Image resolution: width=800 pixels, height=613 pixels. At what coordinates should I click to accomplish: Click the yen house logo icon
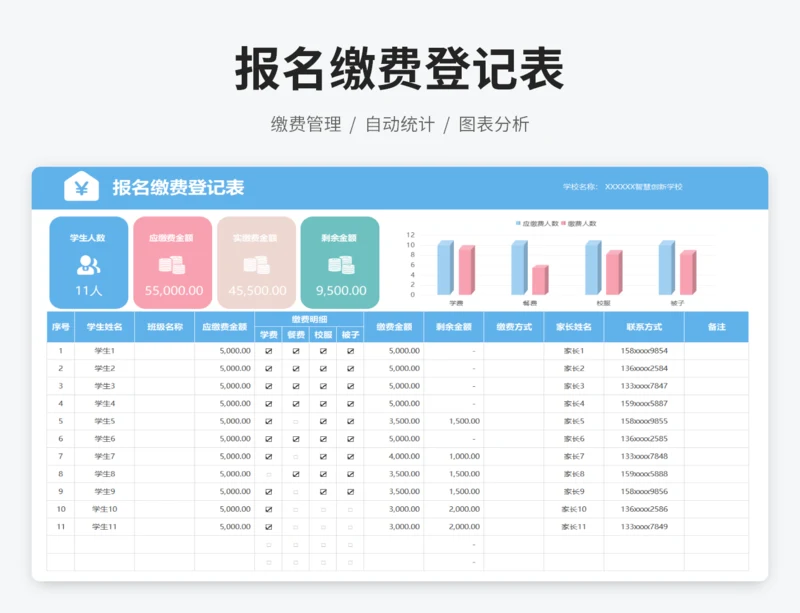81,187
